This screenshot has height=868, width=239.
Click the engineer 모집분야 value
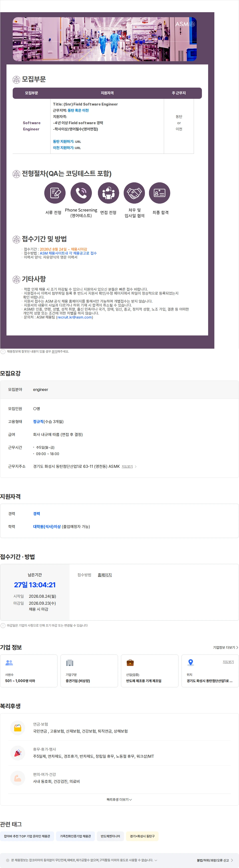coord(40,389)
